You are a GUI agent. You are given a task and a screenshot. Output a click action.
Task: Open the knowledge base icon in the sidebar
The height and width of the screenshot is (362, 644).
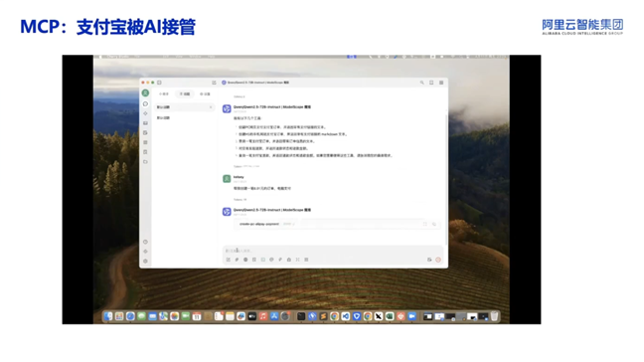pyautogui.click(x=145, y=152)
